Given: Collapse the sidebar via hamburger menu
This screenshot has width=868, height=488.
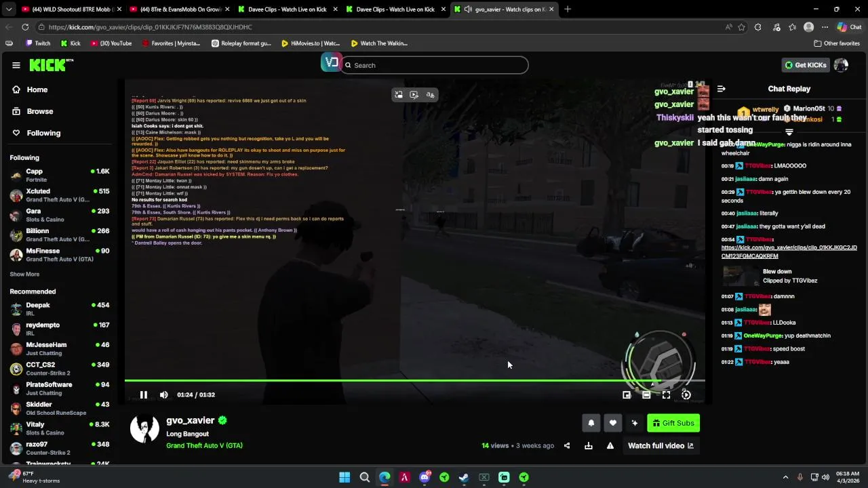Looking at the screenshot, I should click(16, 65).
